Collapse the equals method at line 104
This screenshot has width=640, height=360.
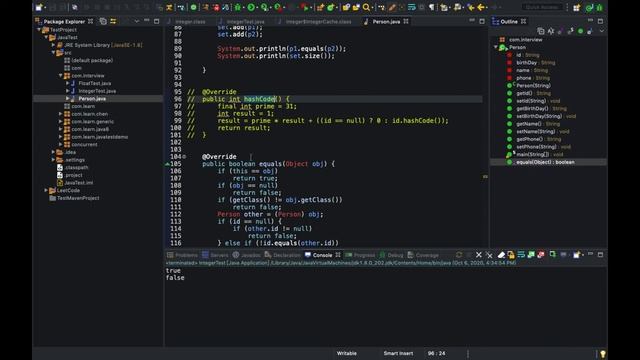coord(184,157)
